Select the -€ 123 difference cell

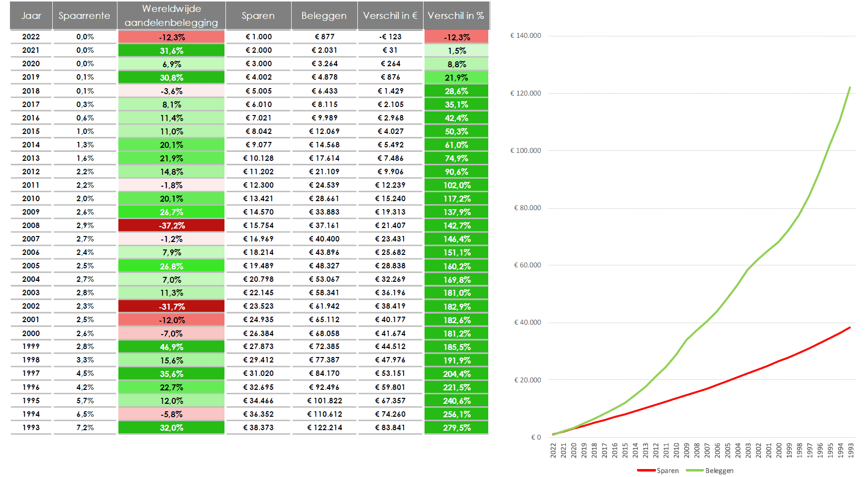coord(390,37)
